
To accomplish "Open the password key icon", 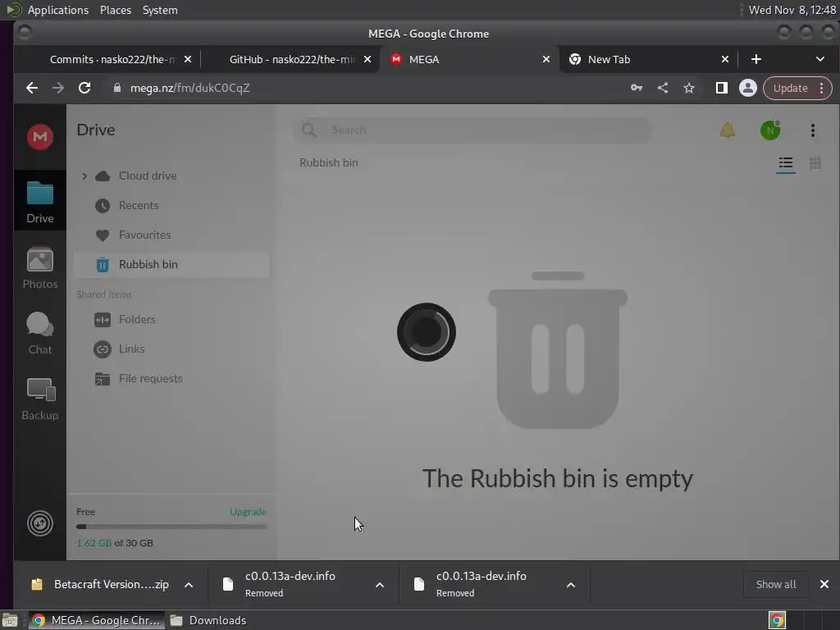I will [x=637, y=88].
